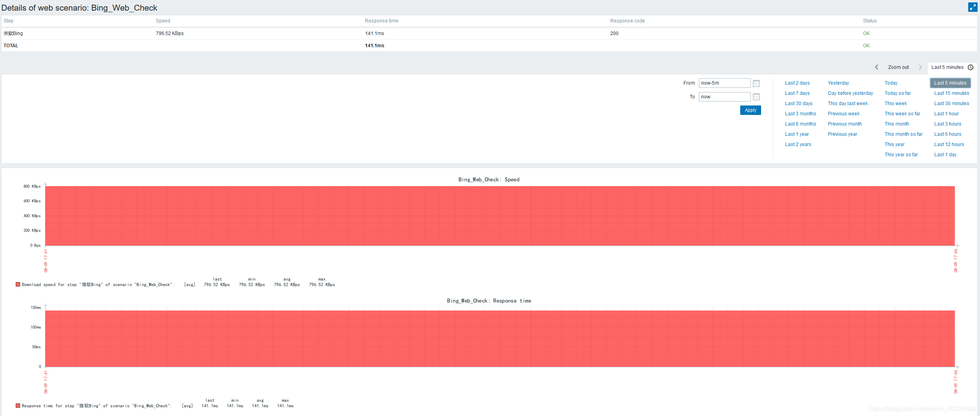
Task: Select Last 2 years range
Action: 798,144
